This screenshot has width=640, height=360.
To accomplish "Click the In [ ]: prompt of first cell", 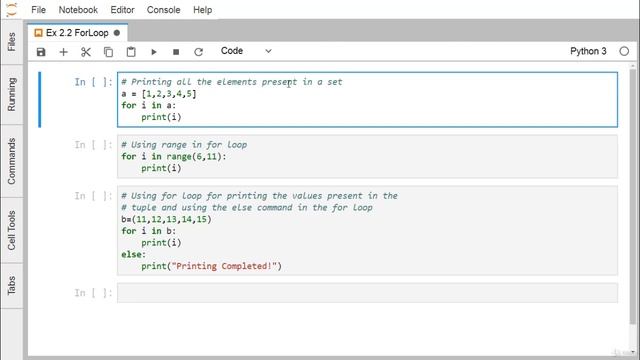I will [x=93, y=82].
